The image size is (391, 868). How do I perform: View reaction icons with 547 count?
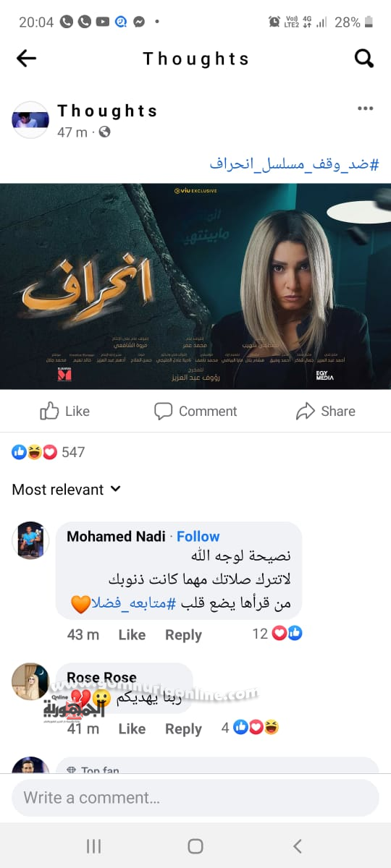(49, 452)
